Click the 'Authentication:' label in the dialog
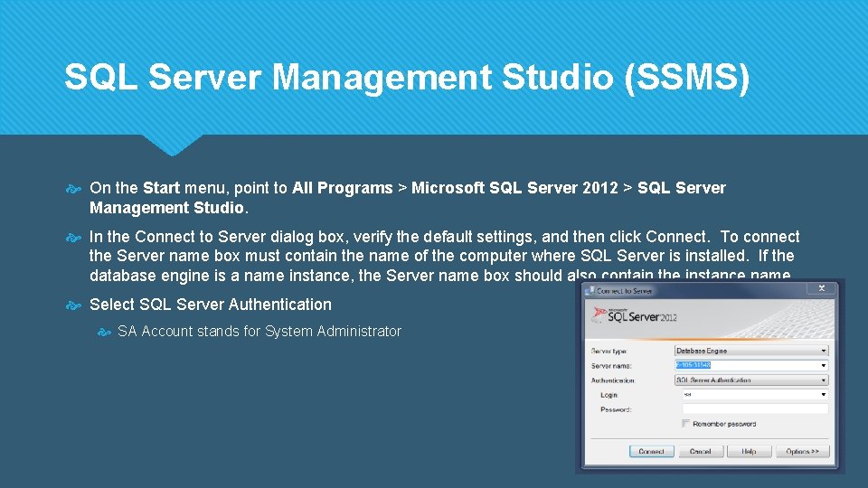 [x=613, y=380]
